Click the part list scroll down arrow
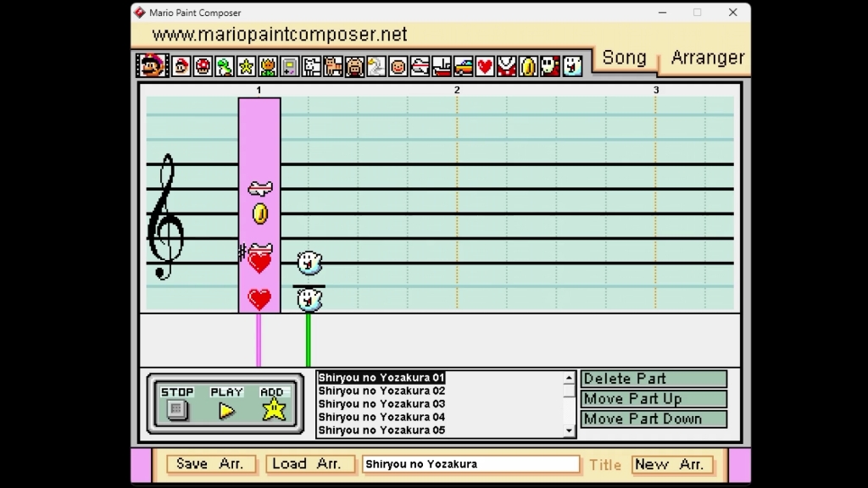This screenshot has height=488, width=868. (569, 430)
